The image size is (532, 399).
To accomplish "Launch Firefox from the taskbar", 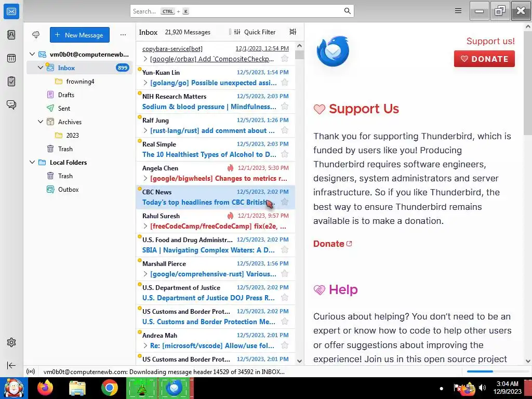I will 45,388.
